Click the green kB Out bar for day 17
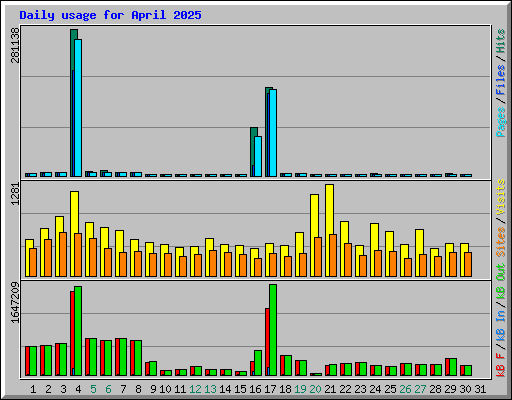 tap(273, 330)
